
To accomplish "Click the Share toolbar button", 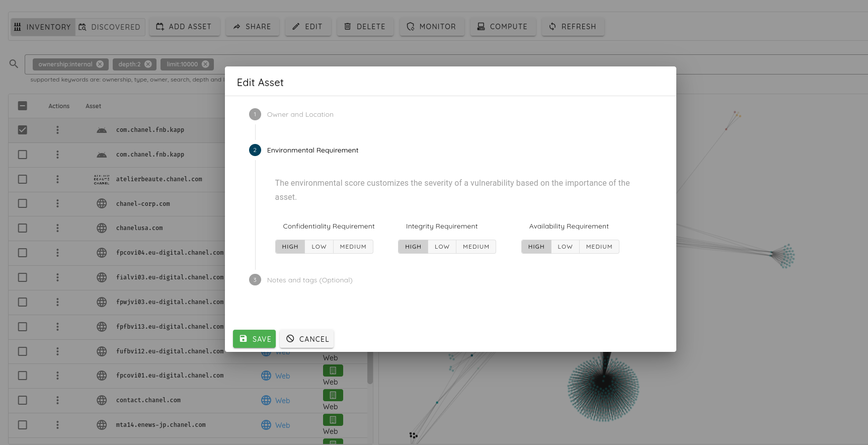I will [252, 27].
